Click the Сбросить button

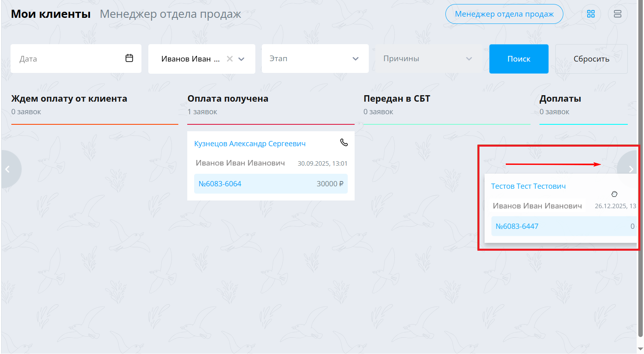pos(591,59)
